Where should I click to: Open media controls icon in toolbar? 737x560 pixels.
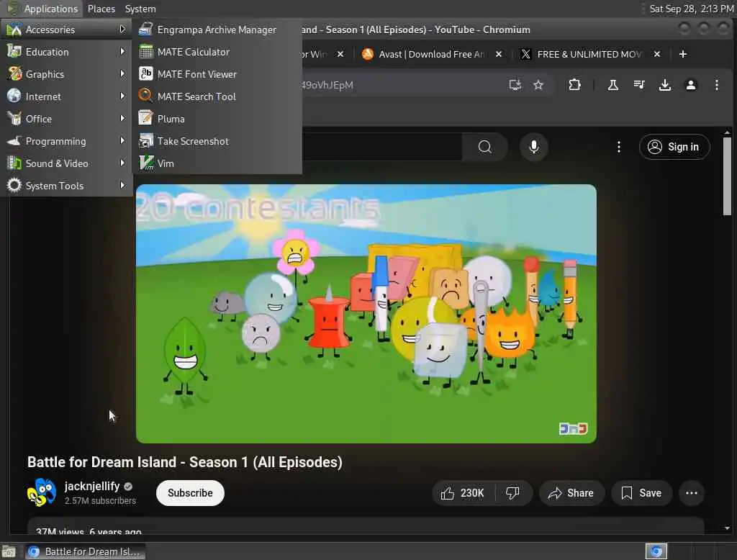point(639,85)
